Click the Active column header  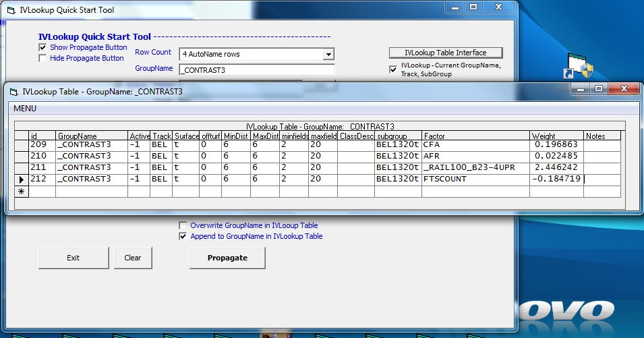pyautogui.click(x=139, y=136)
